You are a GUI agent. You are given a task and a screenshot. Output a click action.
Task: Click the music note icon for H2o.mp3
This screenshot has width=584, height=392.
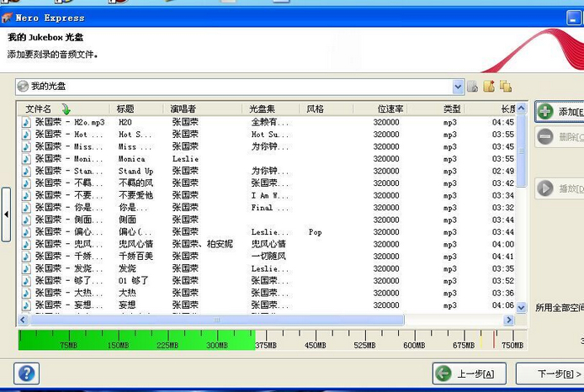pyautogui.click(x=26, y=122)
